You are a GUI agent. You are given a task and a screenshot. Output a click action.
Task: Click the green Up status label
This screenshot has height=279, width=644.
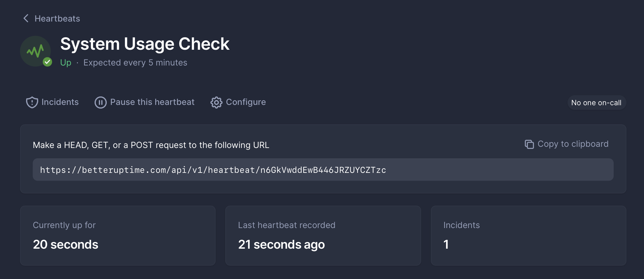point(66,62)
